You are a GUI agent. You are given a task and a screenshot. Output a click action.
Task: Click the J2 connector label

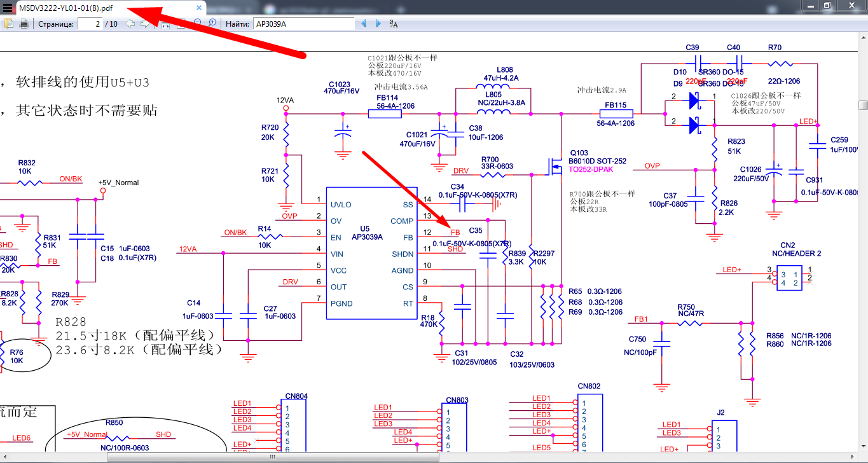tap(720, 413)
